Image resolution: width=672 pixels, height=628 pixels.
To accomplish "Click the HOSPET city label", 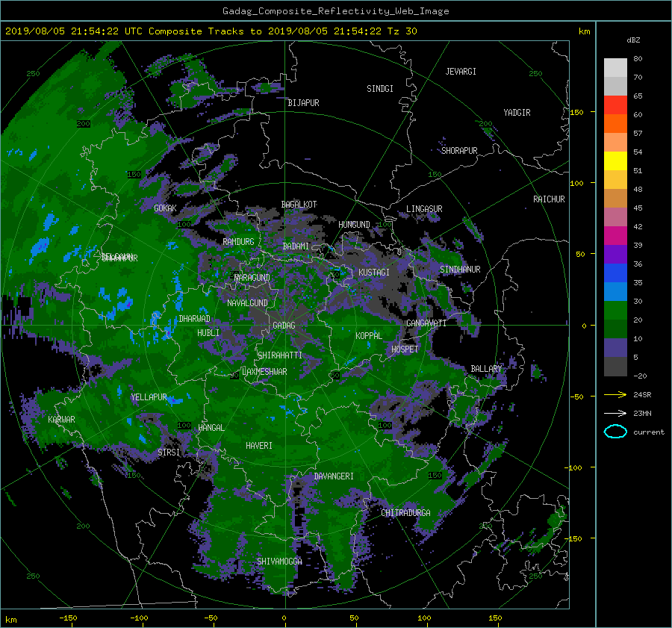I will click(x=405, y=349).
